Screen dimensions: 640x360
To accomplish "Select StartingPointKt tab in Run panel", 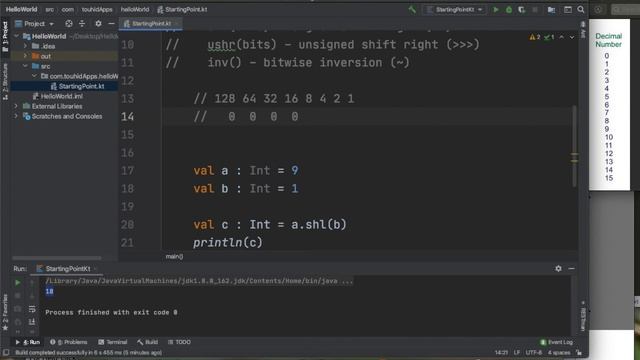I will pyautogui.click(x=67, y=269).
